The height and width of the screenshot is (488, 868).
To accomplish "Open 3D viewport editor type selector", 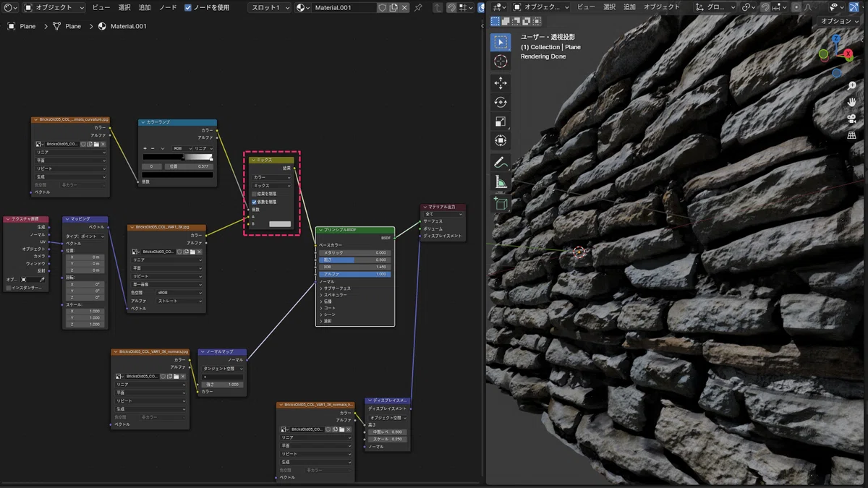I will 499,7.
